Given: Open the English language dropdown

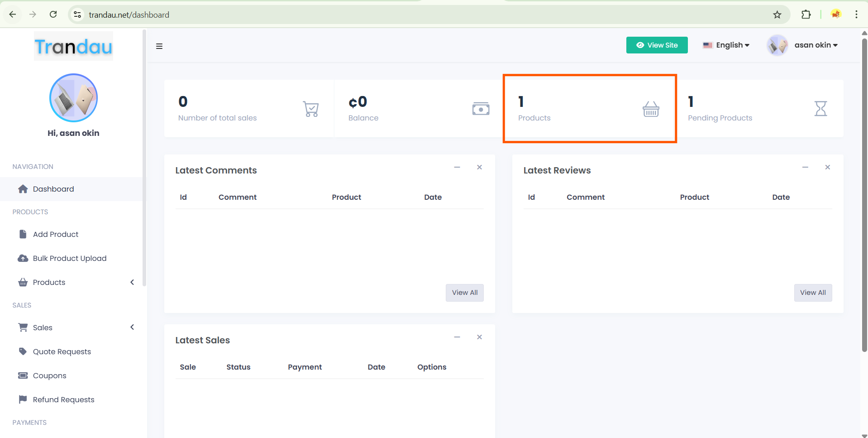Looking at the screenshot, I should (x=726, y=45).
